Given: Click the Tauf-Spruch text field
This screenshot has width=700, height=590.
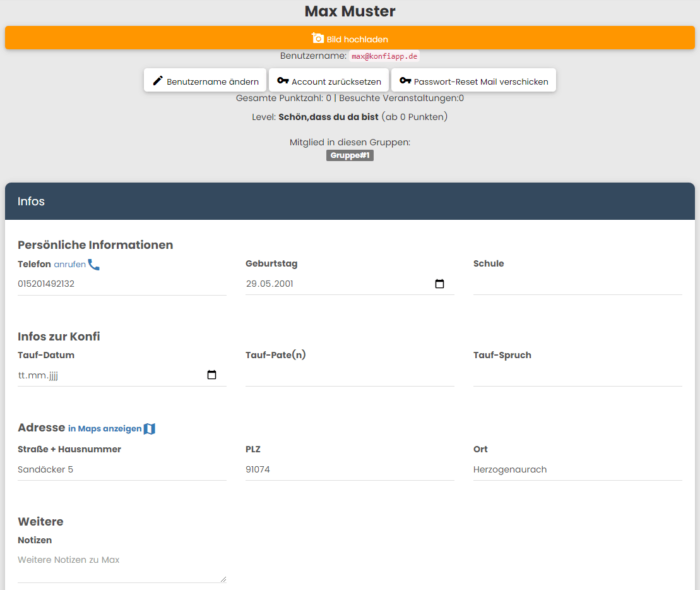Looking at the screenshot, I should tap(578, 375).
